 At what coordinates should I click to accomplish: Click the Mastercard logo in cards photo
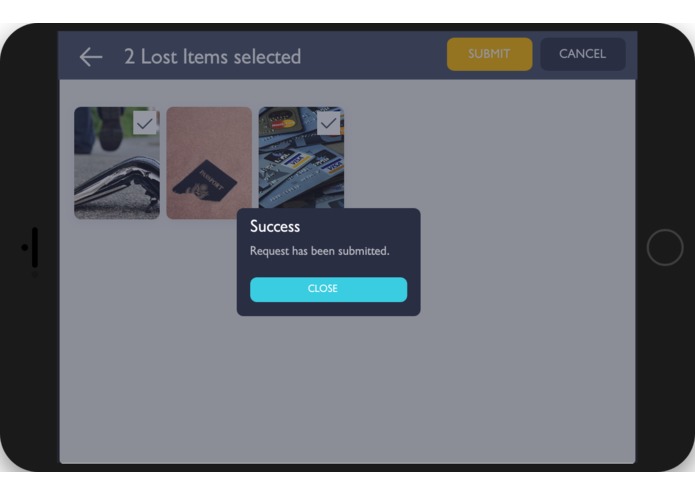(283, 124)
